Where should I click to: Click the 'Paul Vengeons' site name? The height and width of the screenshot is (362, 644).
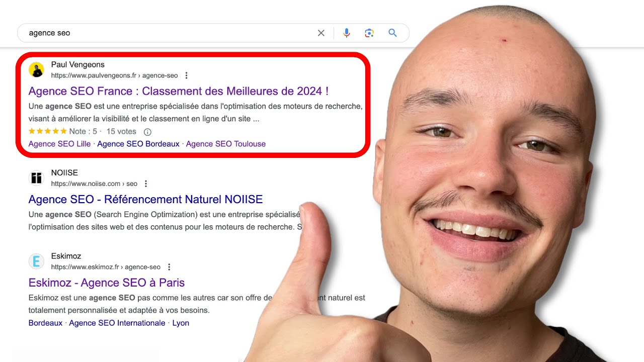click(78, 64)
